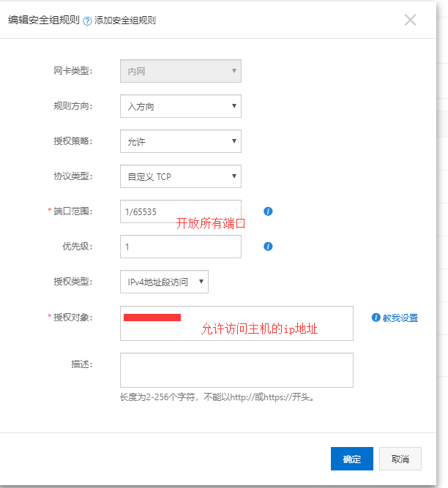Click the 端口范围 input with 1/65535

tap(181, 211)
